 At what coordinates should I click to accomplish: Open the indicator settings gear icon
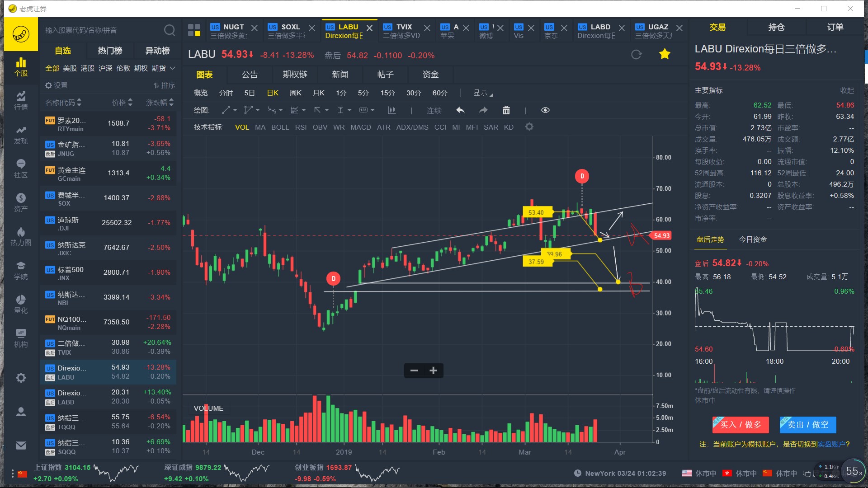(x=529, y=127)
